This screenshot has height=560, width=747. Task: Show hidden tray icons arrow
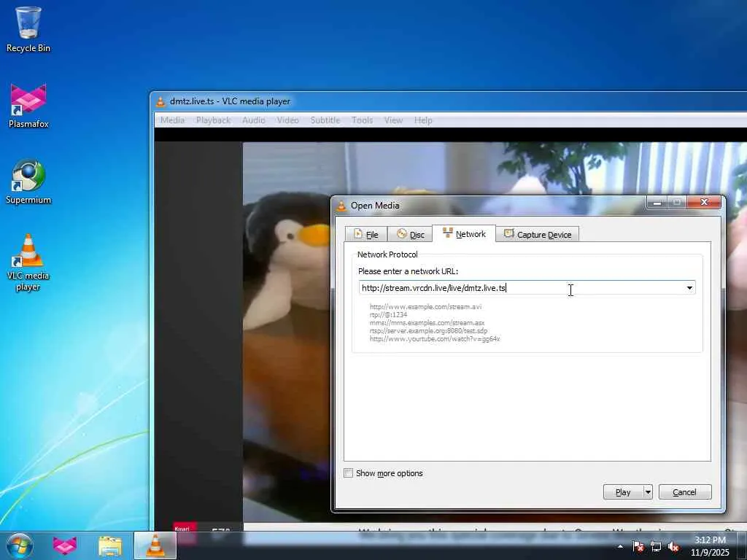click(620, 546)
